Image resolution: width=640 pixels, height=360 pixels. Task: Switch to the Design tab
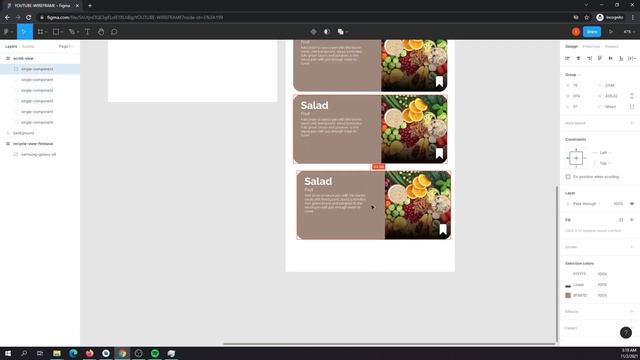[x=571, y=47]
